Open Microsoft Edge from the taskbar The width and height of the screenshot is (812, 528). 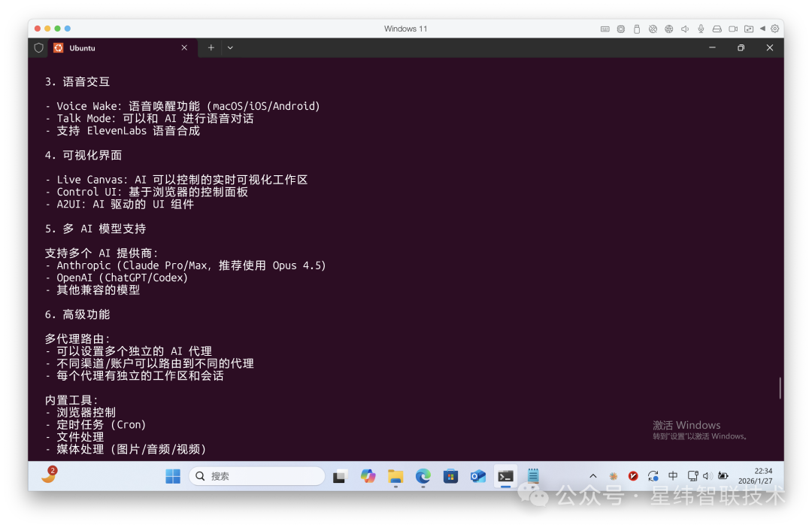(423, 476)
